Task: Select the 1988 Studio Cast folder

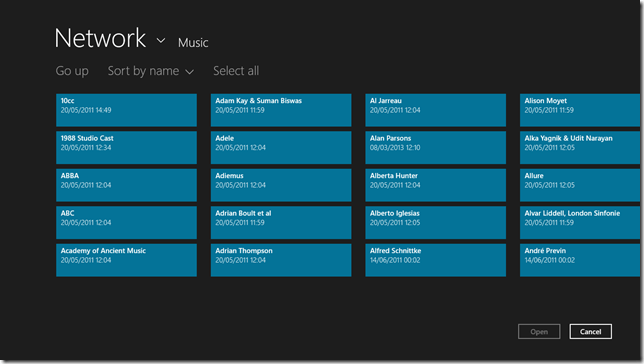Action: 126,147
